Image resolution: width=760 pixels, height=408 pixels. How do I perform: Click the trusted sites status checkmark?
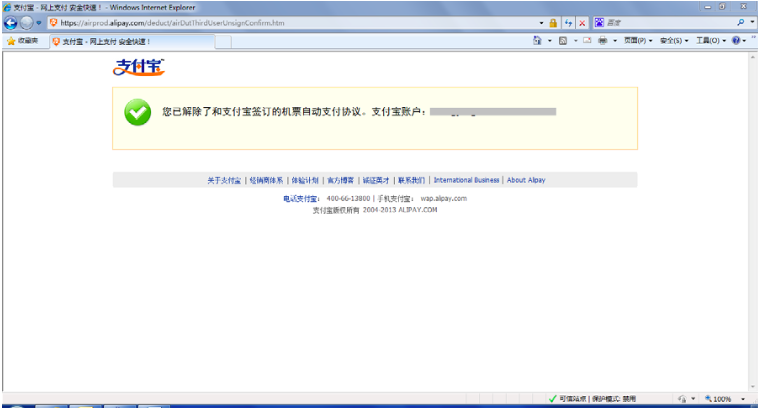[x=553, y=399]
